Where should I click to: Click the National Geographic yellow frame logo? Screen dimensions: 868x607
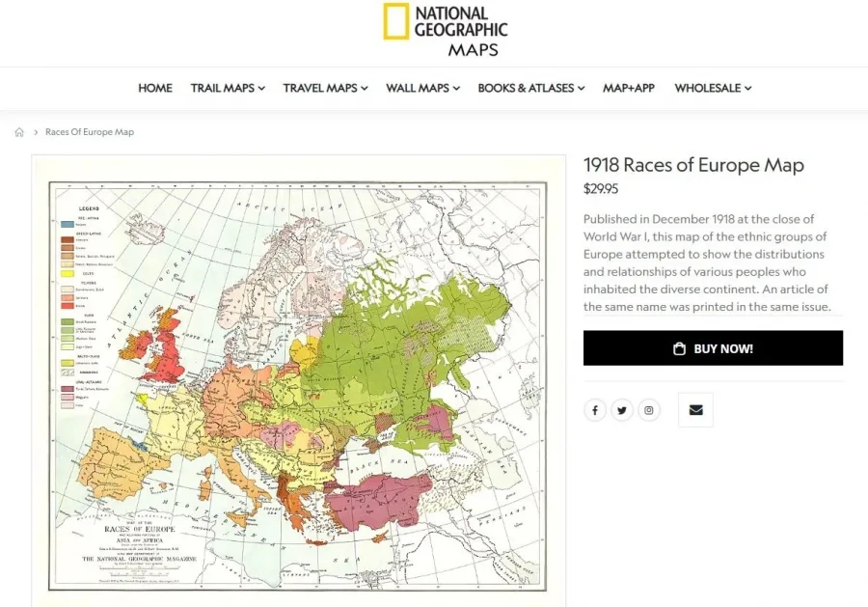pos(395,21)
